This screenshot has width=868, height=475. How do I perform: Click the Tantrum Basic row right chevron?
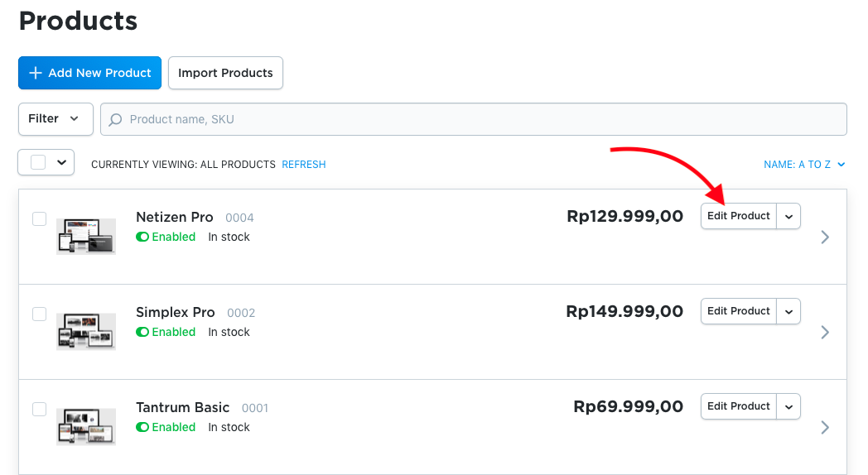[824, 428]
